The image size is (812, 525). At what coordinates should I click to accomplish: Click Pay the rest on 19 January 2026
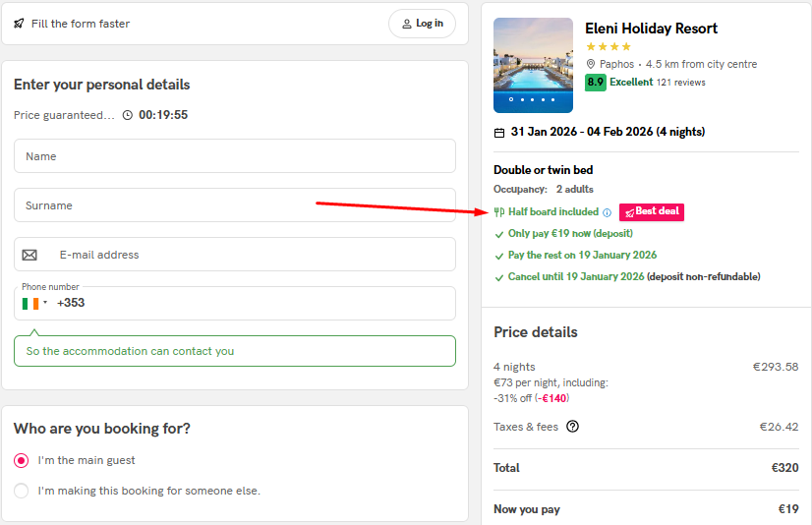click(x=582, y=256)
